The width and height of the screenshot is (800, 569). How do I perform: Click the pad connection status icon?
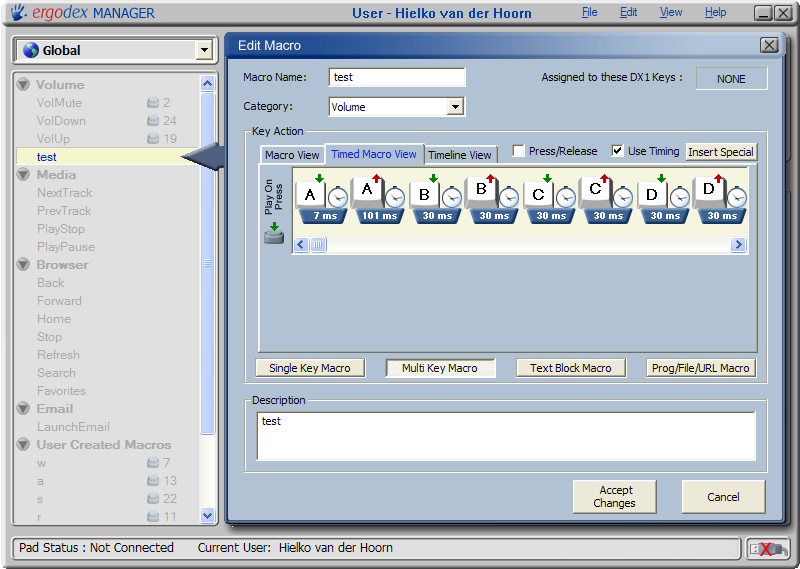point(768,549)
